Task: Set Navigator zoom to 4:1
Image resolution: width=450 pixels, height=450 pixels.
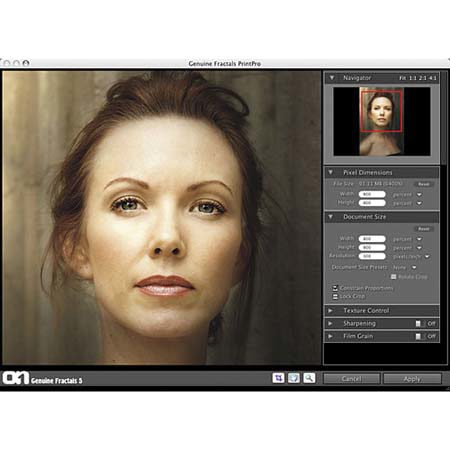Action: click(432, 78)
